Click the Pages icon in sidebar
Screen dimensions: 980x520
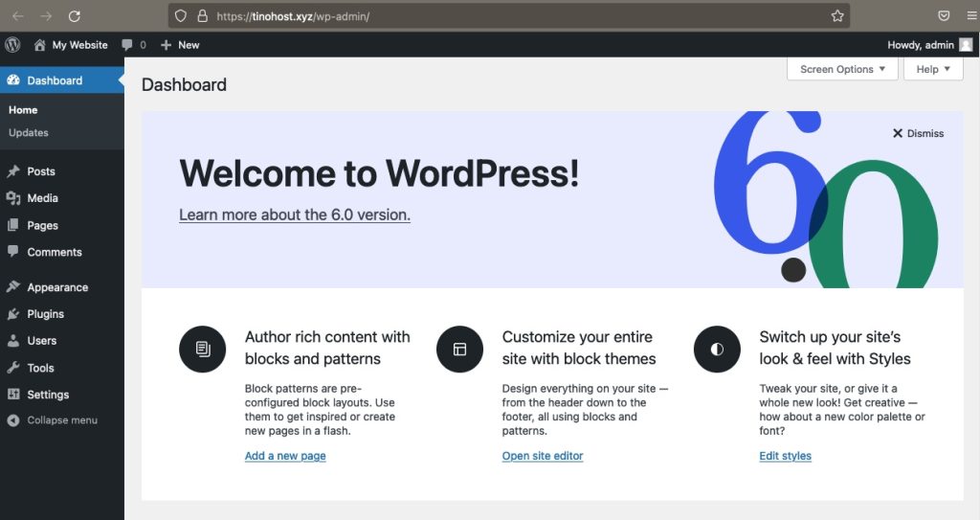[13, 225]
